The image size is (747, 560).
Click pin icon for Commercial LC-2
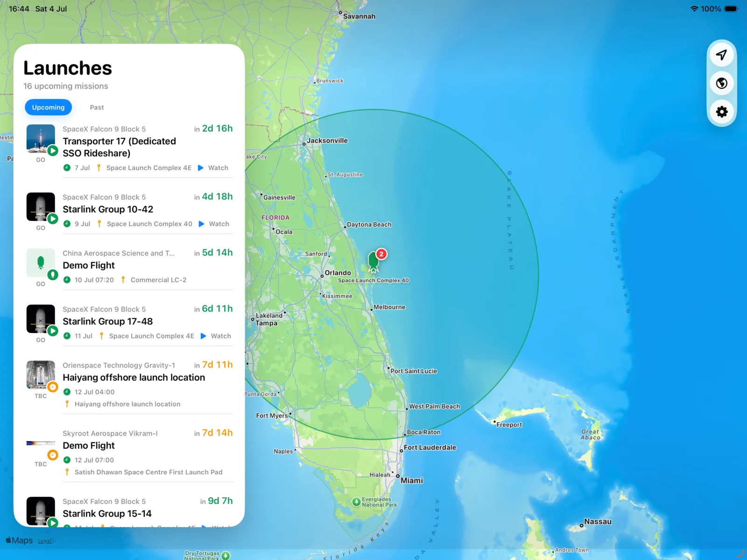point(123,280)
